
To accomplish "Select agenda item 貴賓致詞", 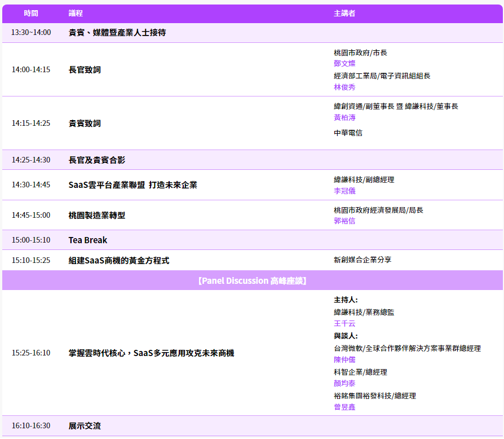I will (x=85, y=124).
